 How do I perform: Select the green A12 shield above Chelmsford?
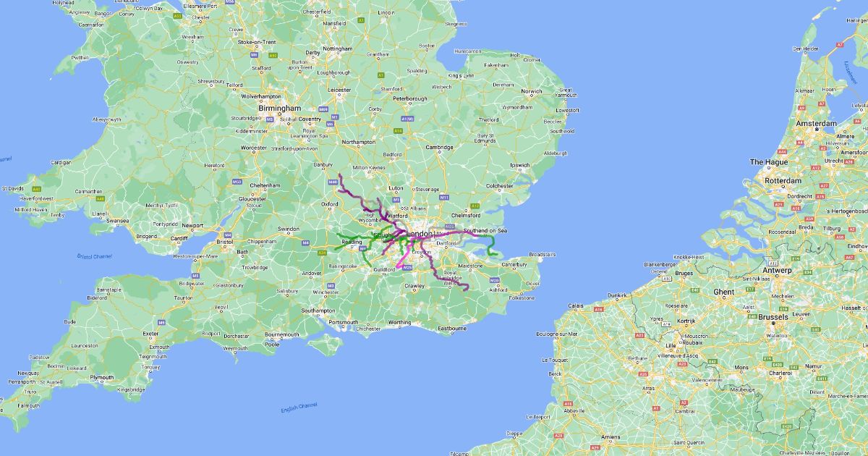tap(476, 206)
